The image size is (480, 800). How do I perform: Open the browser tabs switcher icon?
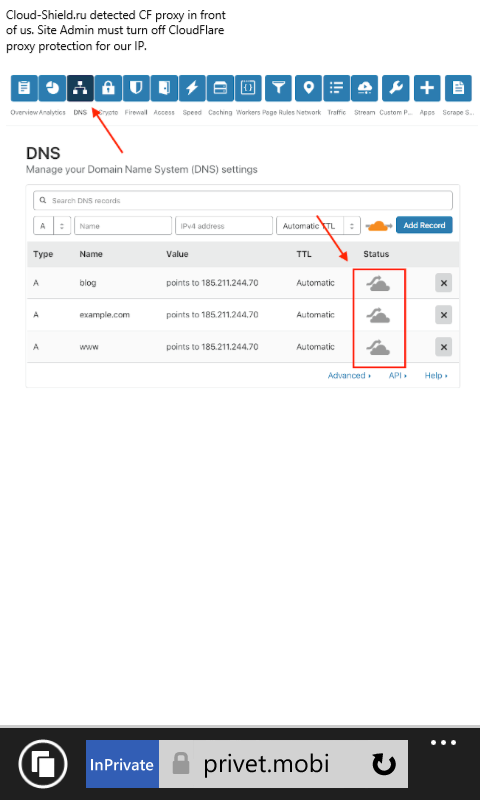point(43,764)
